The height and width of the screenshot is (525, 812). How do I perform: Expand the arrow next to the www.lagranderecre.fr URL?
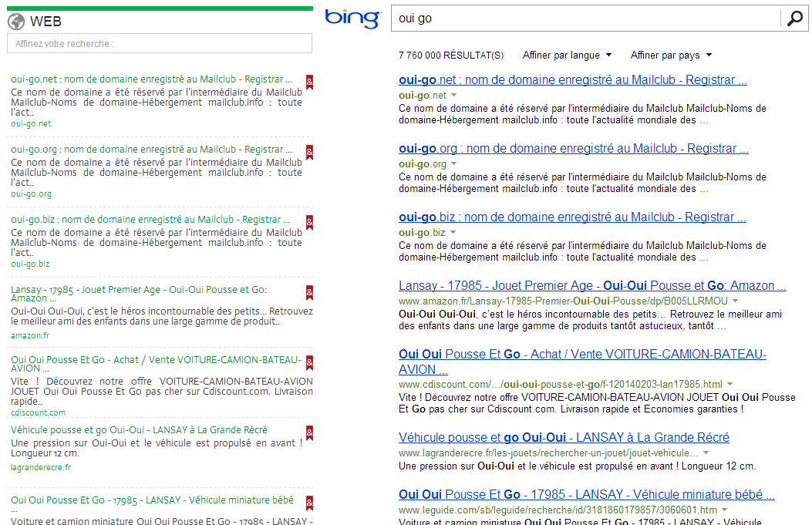point(706,453)
